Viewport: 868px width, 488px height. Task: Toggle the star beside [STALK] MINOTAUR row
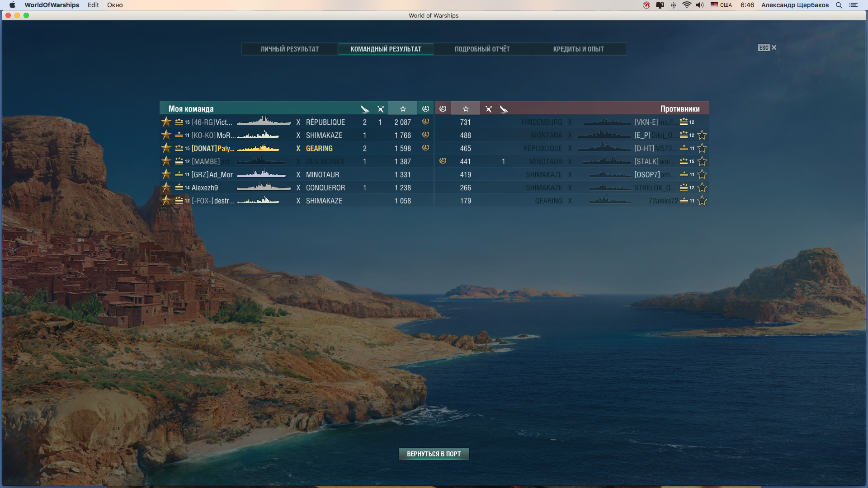point(702,161)
